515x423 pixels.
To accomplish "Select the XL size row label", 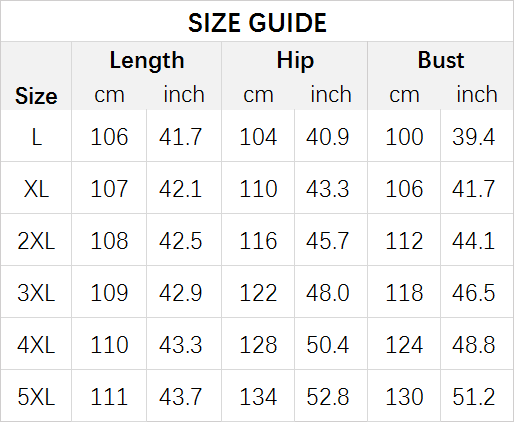I will pyautogui.click(x=36, y=189).
